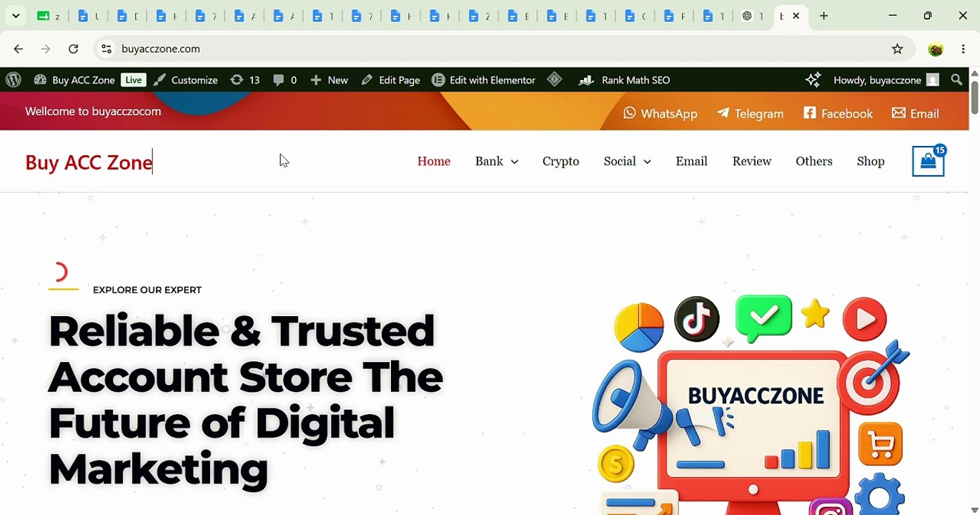This screenshot has width=980, height=515.
Task: Click the Live status badge
Action: click(x=133, y=80)
